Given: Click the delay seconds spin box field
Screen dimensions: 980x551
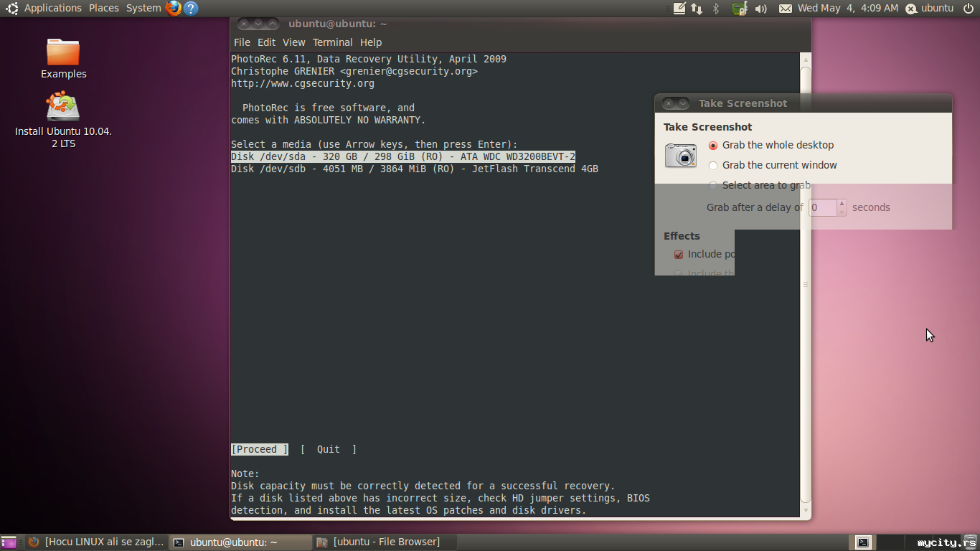Looking at the screenshot, I should pyautogui.click(x=822, y=207).
